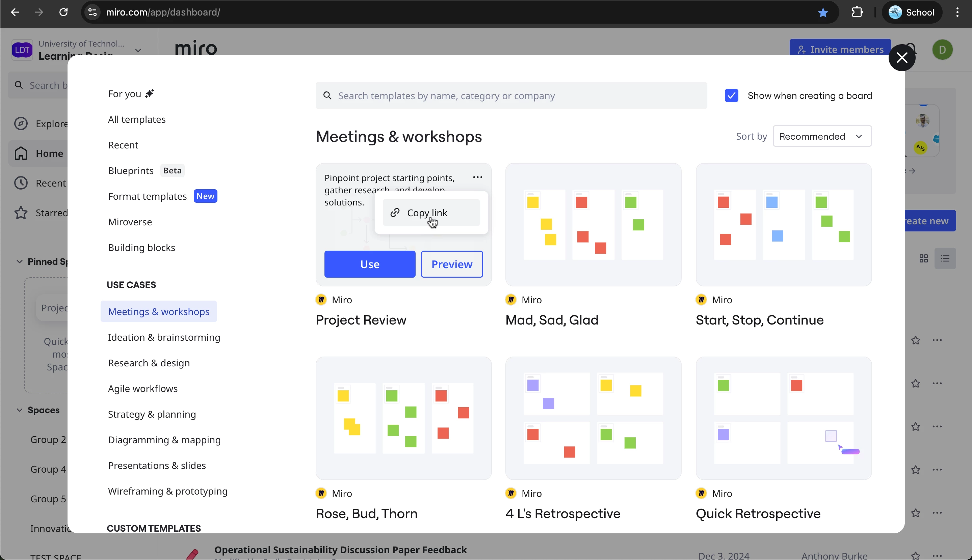
Task: Click the dashboard board search box
Action: (x=38, y=85)
